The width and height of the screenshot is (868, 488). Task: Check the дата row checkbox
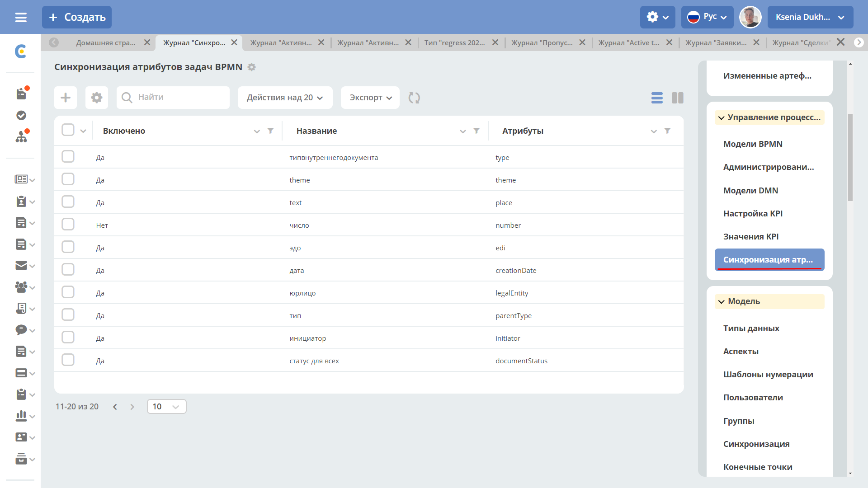(68, 270)
